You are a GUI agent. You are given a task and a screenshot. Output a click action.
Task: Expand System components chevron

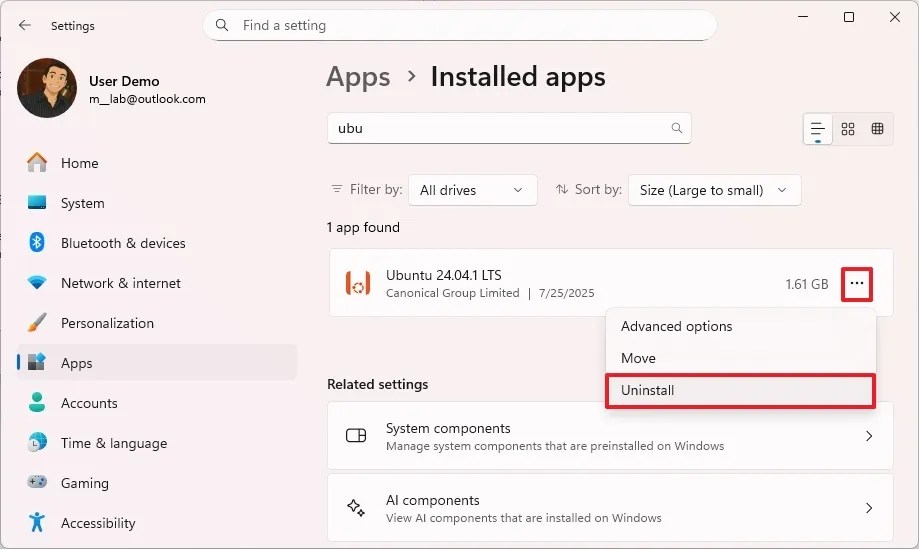869,436
